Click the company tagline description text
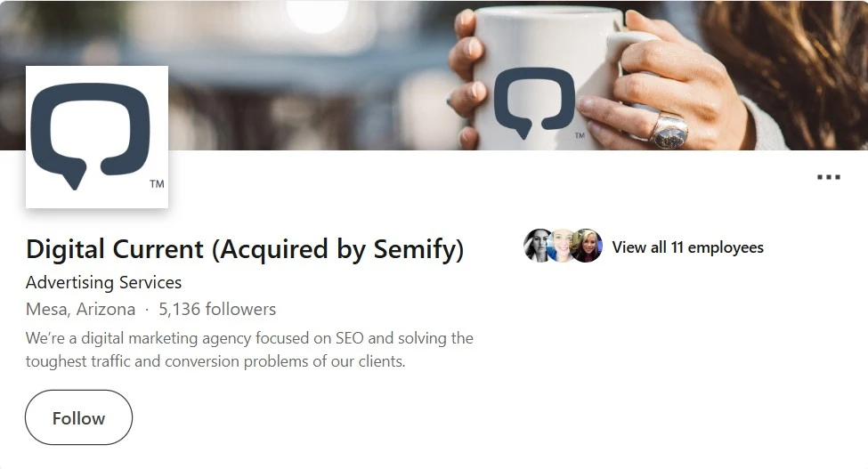 [x=249, y=350]
